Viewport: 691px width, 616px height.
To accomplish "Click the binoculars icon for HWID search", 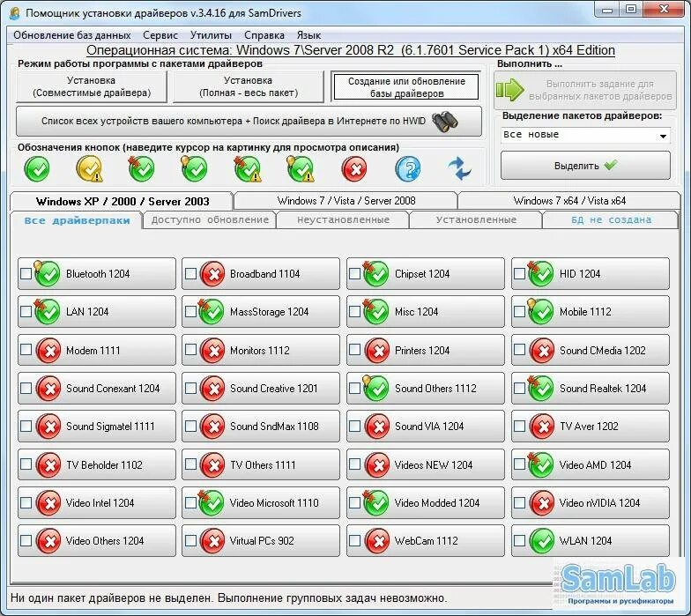I will tap(445, 122).
